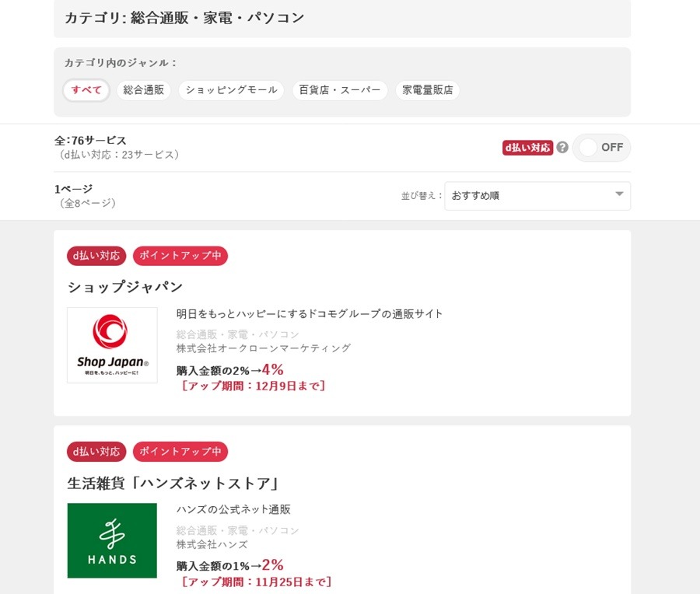Enable the d払い対応 filter switch
The height and width of the screenshot is (594, 700).
[600, 147]
